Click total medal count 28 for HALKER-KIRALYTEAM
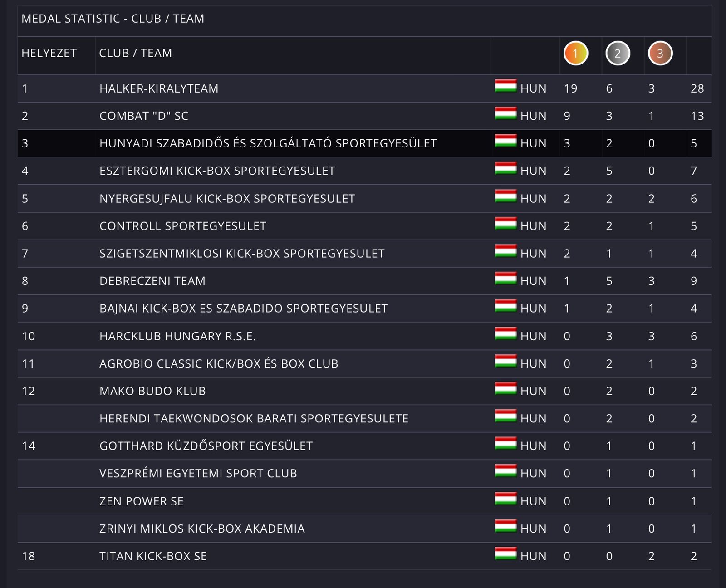The image size is (726, 588). tap(697, 88)
